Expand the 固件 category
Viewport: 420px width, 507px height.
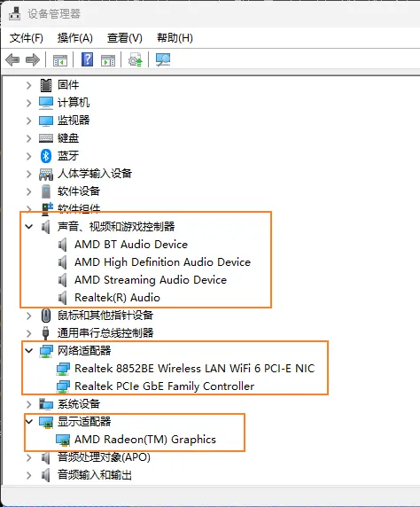click(x=28, y=85)
